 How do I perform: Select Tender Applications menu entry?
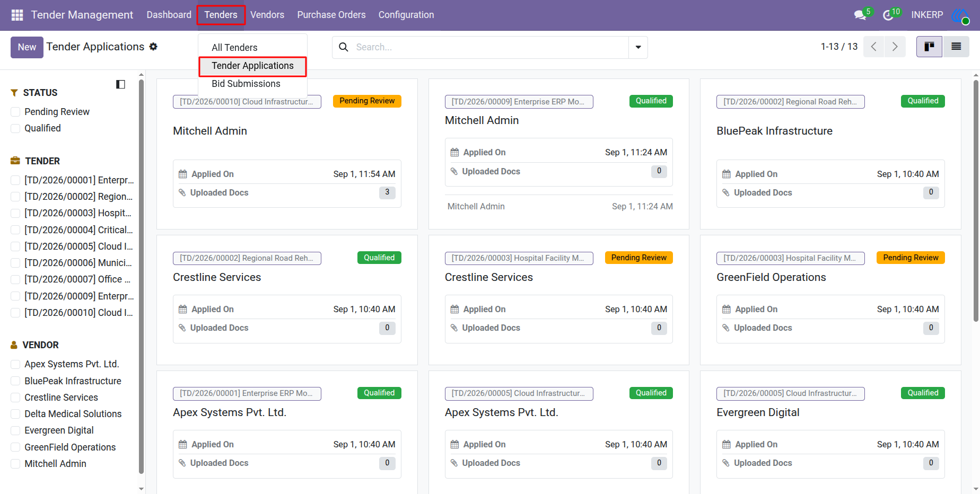click(x=252, y=66)
